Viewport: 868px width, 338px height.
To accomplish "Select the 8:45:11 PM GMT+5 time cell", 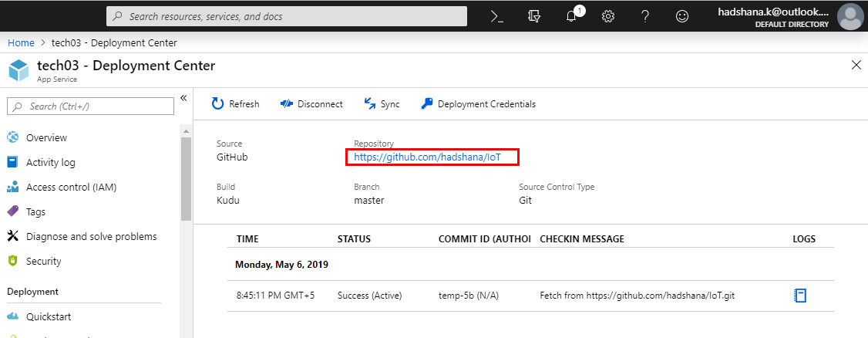I will click(x=276, y=296).
